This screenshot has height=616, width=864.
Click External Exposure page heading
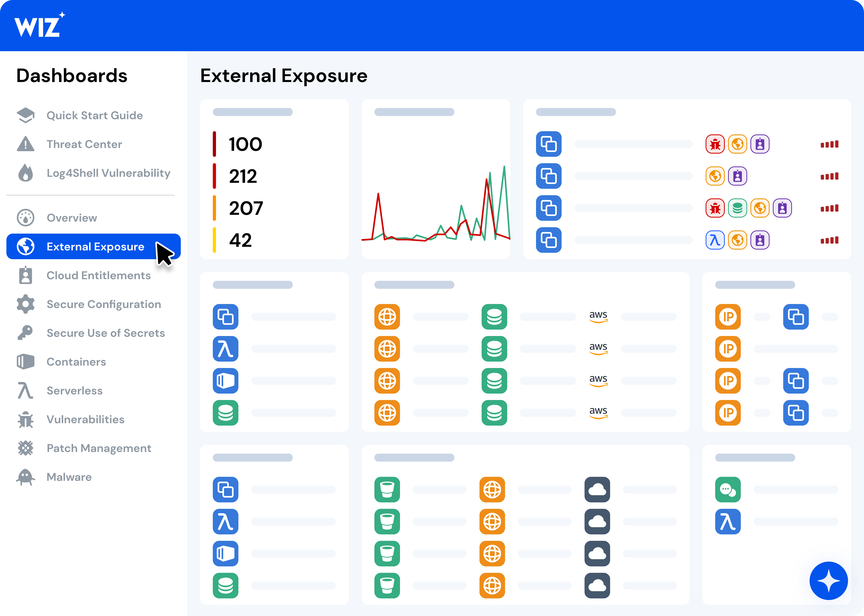284,75
